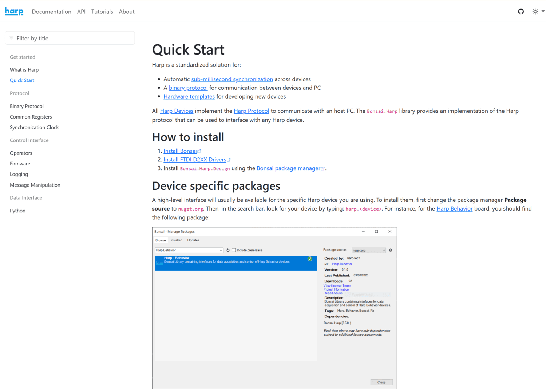
Task: Open the Harp Protocol link
Action: point(251,111)
